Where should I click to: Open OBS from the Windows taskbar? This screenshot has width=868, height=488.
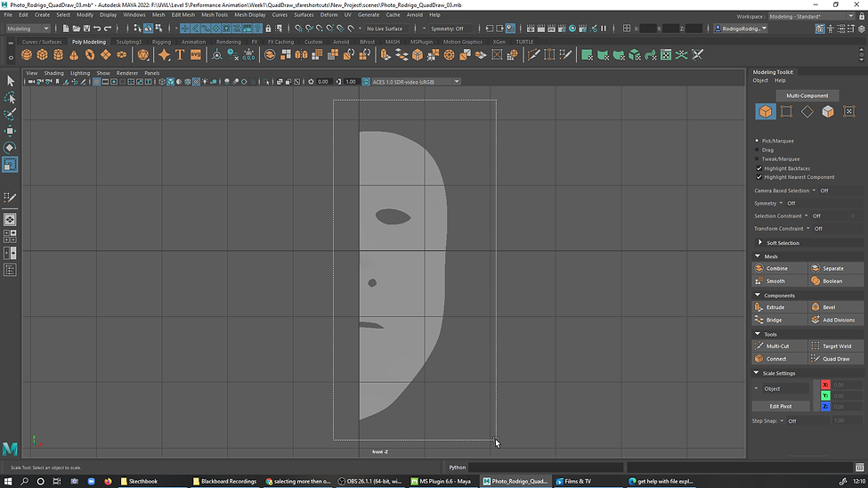[369, 482]
